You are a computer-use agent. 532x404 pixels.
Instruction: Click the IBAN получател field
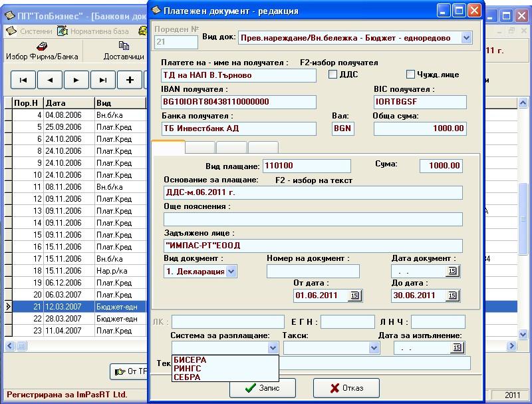(239, 102)
